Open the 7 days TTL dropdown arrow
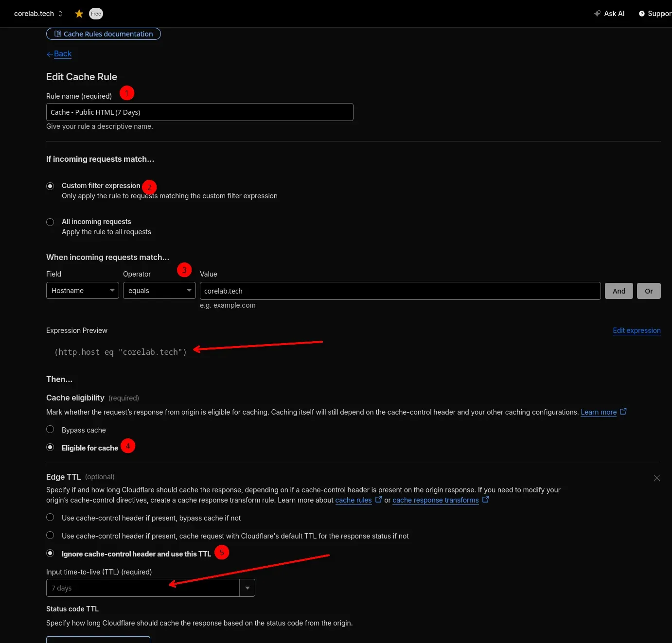The image size is (672, 643). (x=248, y=588)
